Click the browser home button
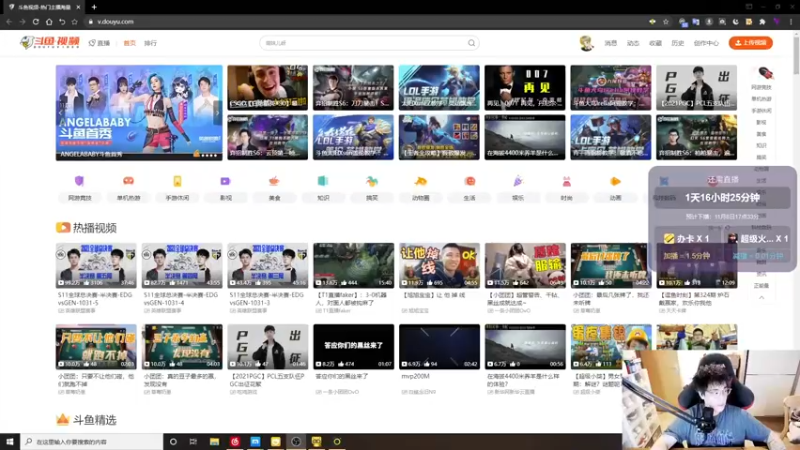 [x=49, y=22]
